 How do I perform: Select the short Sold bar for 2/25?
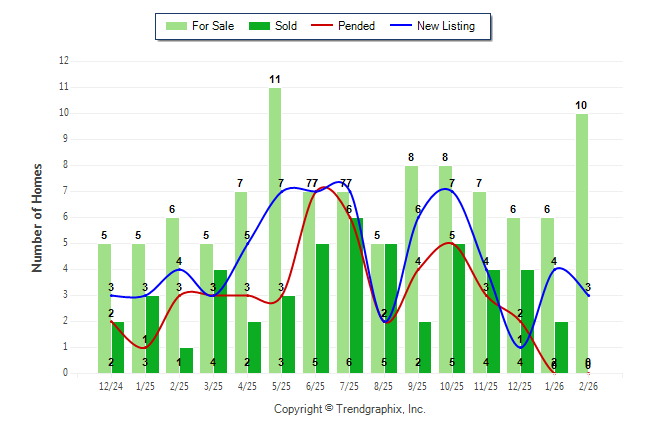tap(186, 360)
